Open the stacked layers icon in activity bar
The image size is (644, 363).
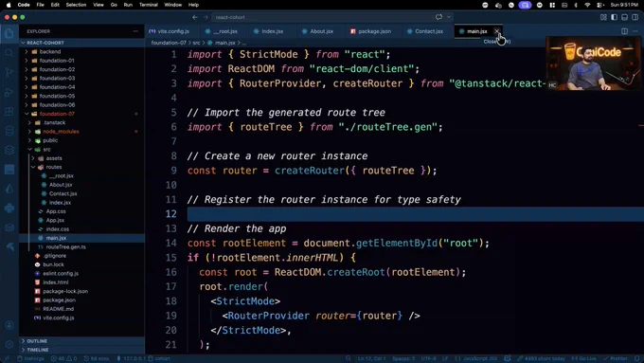click(9, 150)
